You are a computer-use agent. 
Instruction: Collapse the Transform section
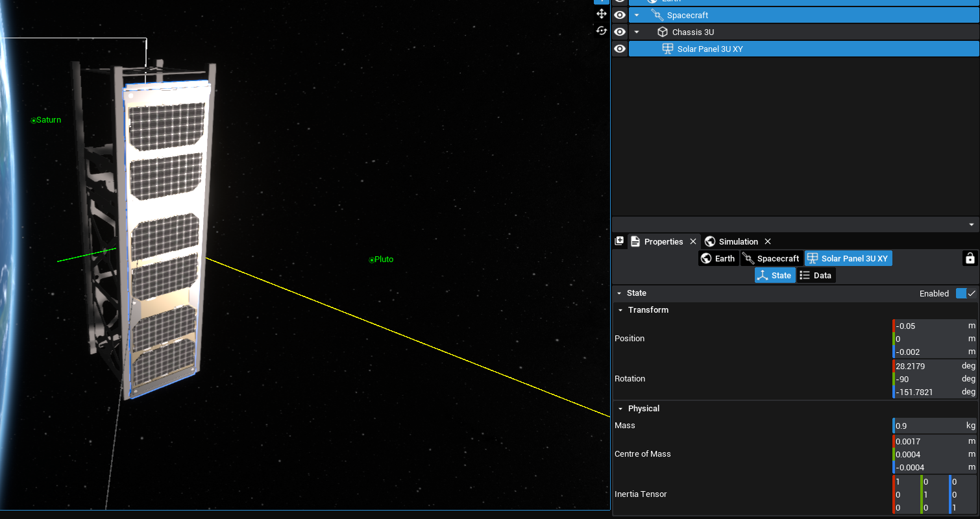pos(620,310)
